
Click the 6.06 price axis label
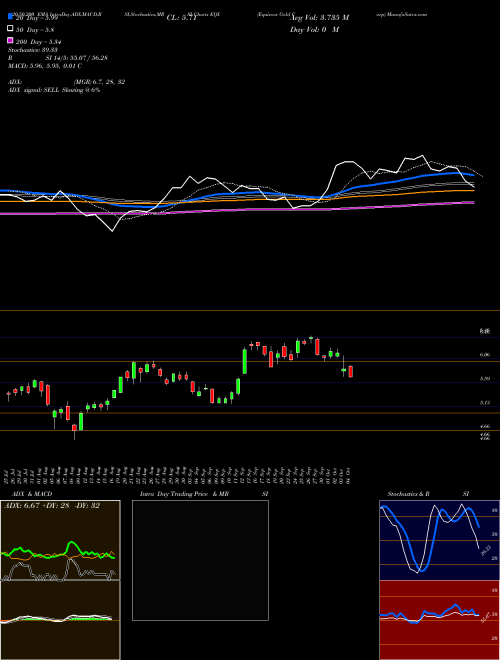pos(484,355)
